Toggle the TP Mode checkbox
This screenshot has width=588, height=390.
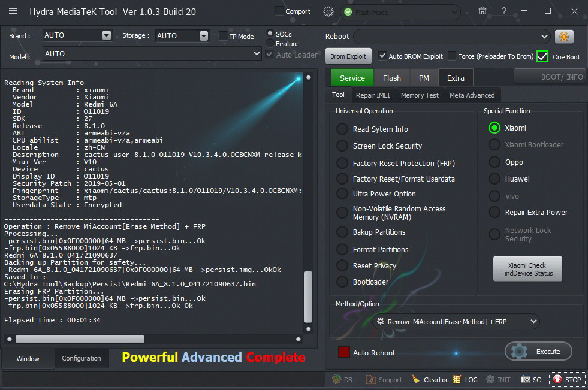223,35
